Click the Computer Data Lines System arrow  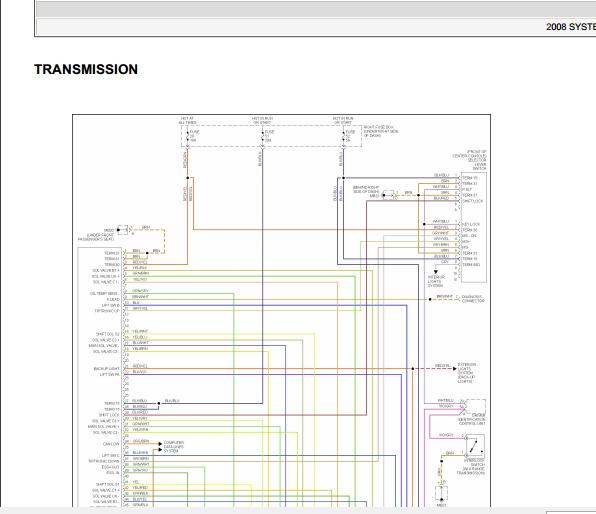[160, 444]
